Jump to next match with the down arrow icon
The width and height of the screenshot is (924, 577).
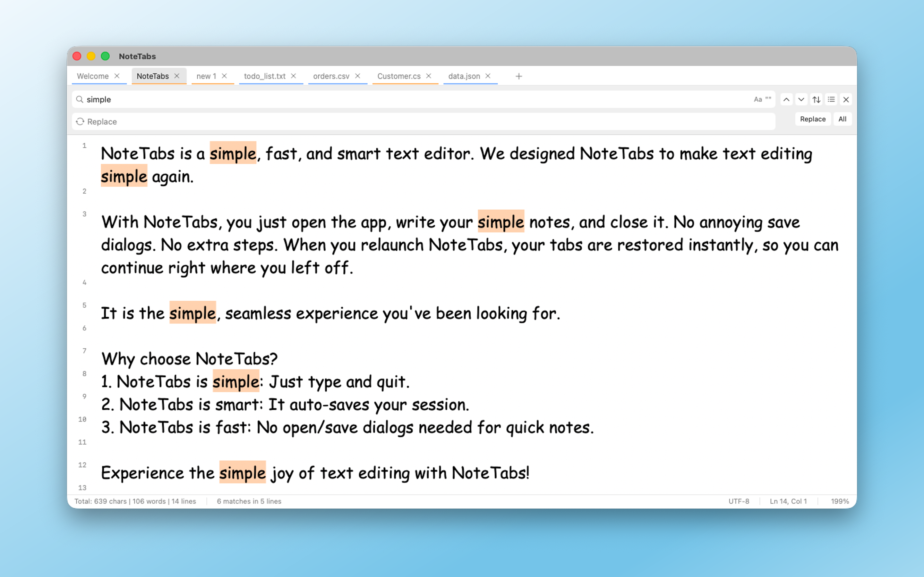[x=801, y=99]
